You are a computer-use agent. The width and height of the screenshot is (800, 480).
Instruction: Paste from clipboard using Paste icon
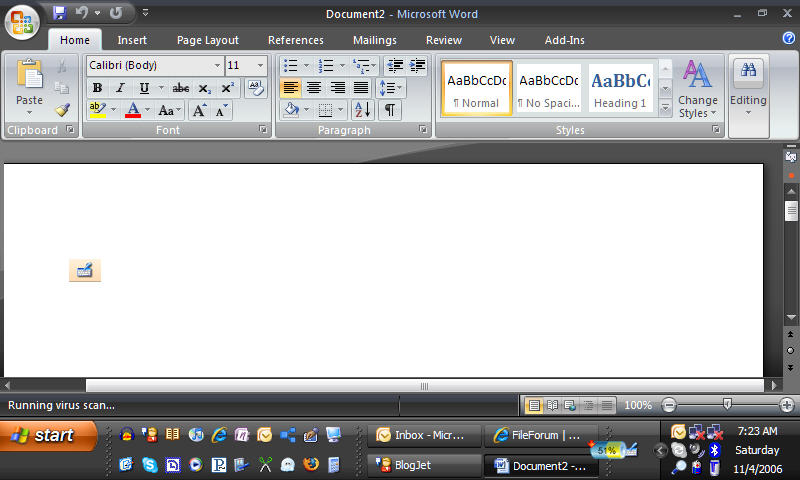tap(29, 74)
